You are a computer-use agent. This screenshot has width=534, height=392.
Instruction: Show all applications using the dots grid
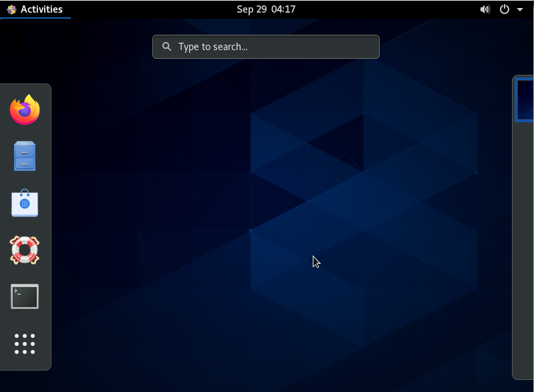pos(25,344)
